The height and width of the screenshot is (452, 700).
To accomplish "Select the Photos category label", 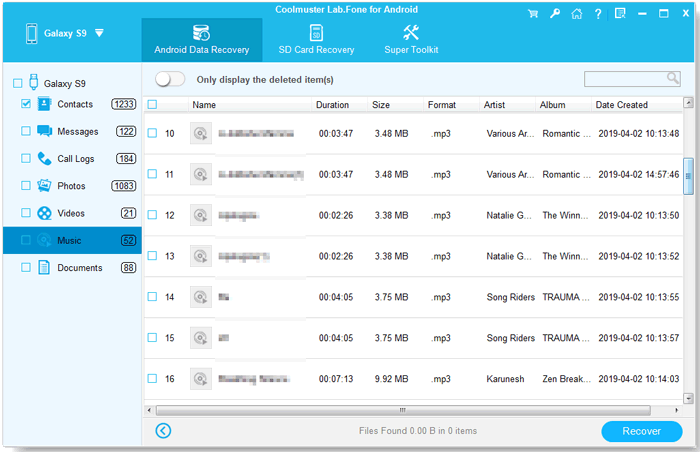I will coord(71,186).
